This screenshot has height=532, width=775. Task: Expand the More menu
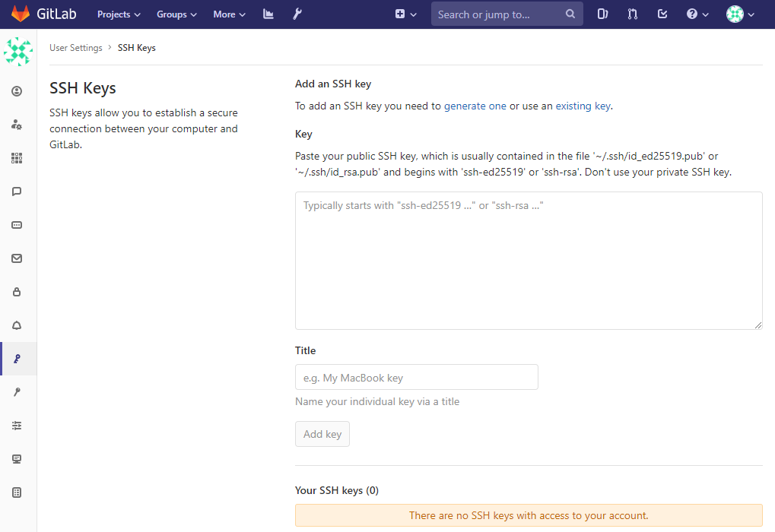(x=230, y=14)
